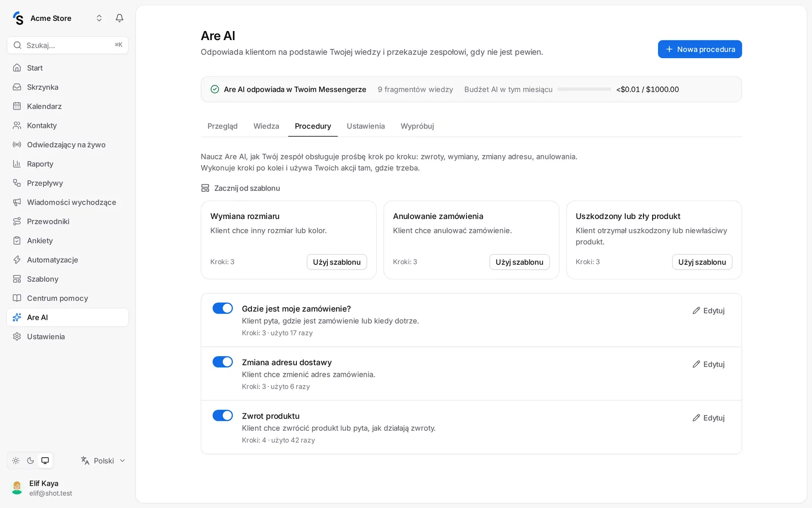812x508 pixels.
Task: Open Szablony layout icon in sidebar
Action: 17,279
